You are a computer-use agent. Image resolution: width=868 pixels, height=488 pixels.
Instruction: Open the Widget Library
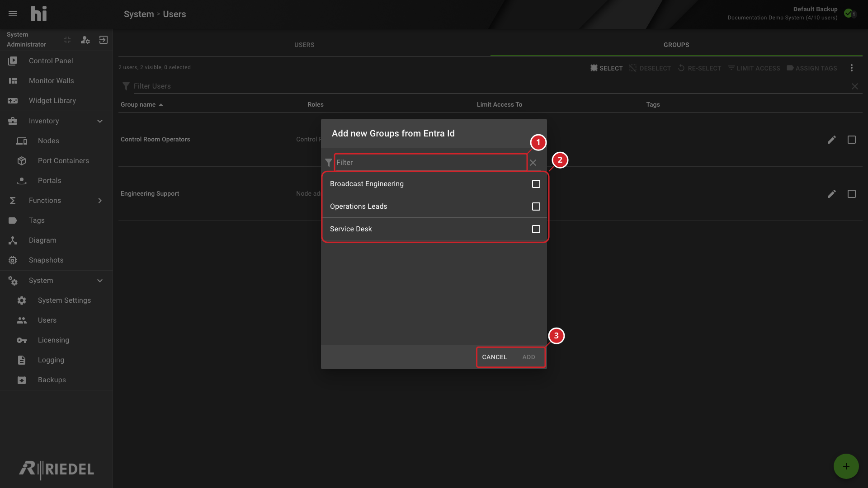(56, 100)
